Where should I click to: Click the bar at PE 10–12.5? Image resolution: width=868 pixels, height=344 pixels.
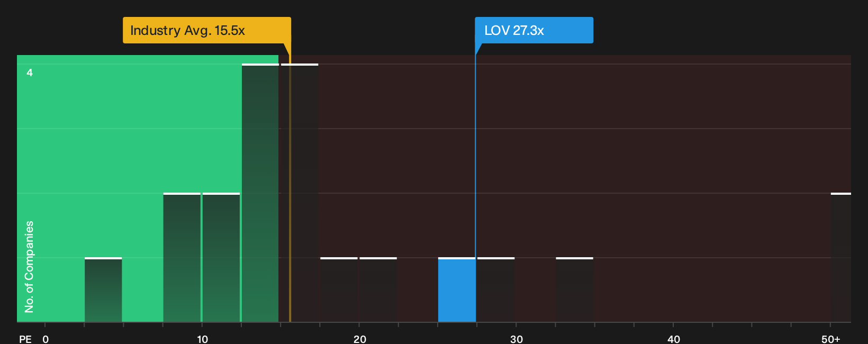(x=221, y=258)
